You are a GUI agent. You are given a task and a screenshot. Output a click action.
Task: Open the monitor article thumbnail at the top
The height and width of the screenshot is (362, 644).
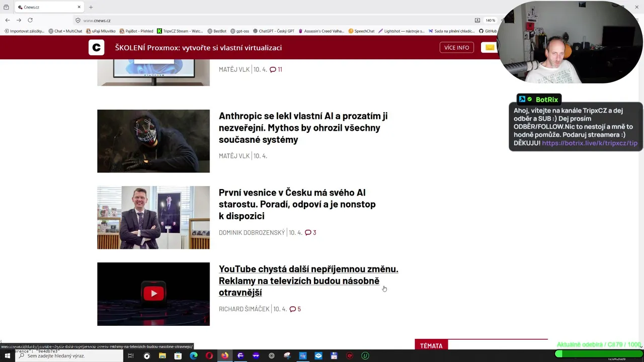[153, 73]
